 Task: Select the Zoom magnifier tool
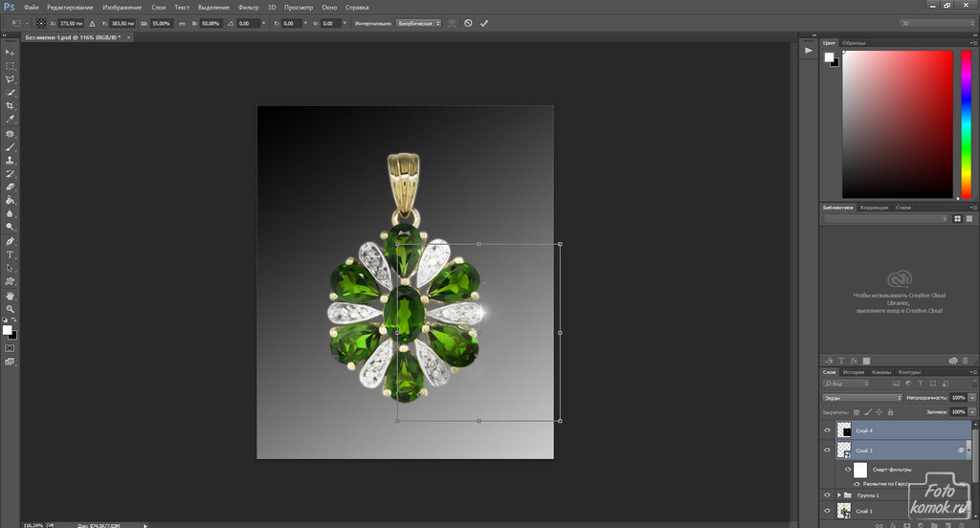(11, 309)
